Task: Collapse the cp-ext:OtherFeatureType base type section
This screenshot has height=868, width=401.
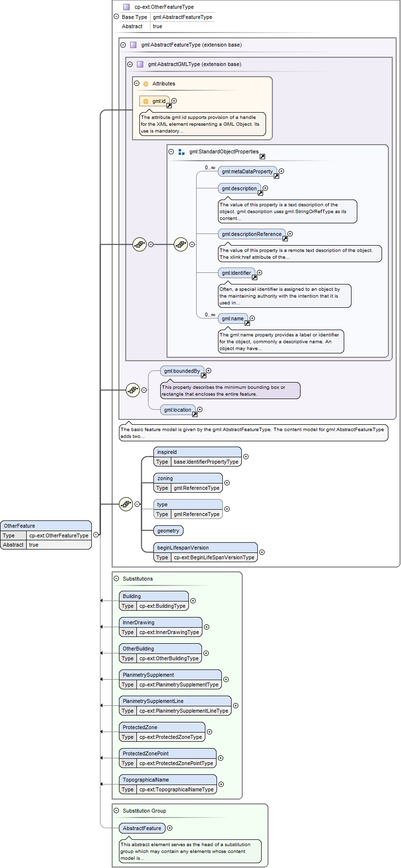Action: (x=116, y=17)
